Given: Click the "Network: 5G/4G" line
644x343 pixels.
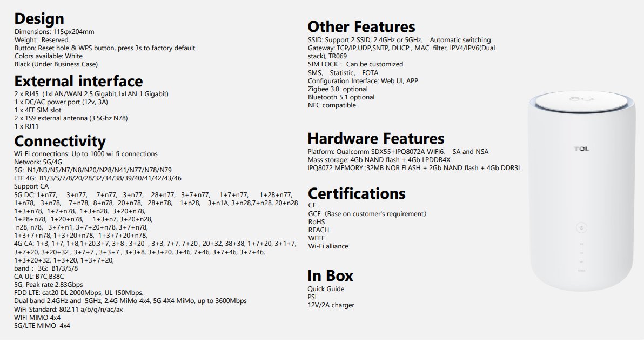Looking at the screenshot, I should click(x=38, y=162).
